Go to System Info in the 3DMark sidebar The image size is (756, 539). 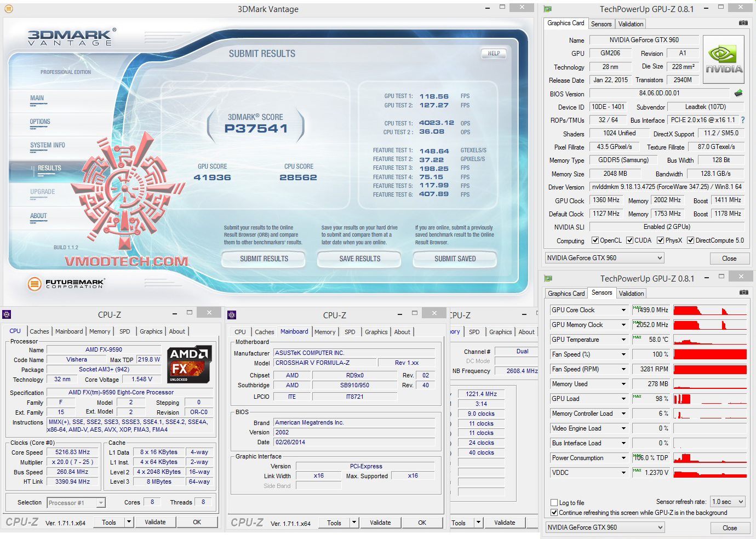pos(48,145)
